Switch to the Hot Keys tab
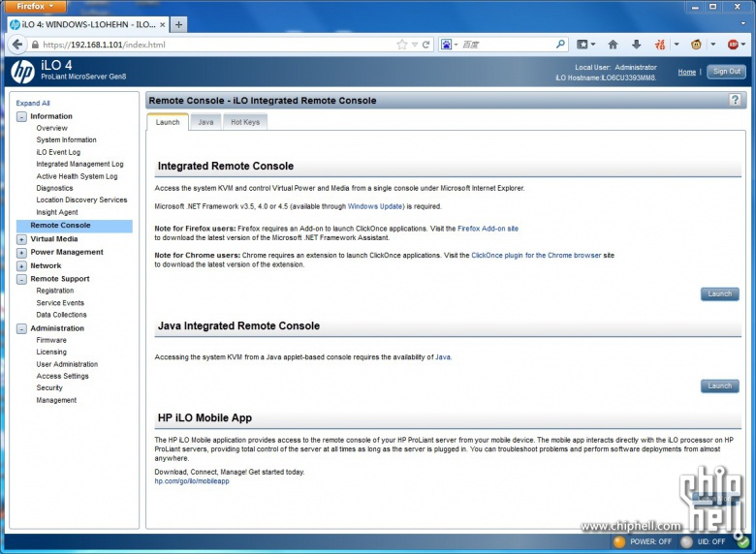Screen dimensions: 756x554 pyautogui.click(x=245, y=122)
